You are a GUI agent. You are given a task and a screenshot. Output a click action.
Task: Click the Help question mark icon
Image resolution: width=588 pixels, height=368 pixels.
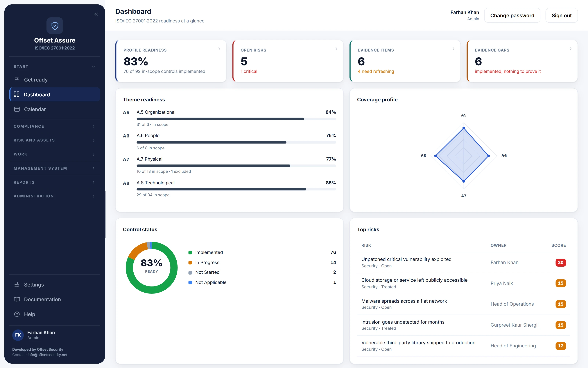pyautogui.click(x=17, y=314)
